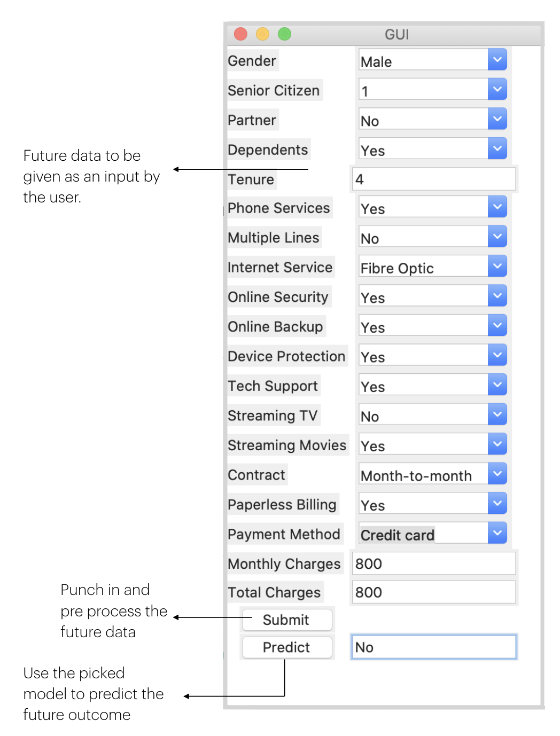
Task: Open the Internet Service dropdown
Action: [x=497, y=266]
